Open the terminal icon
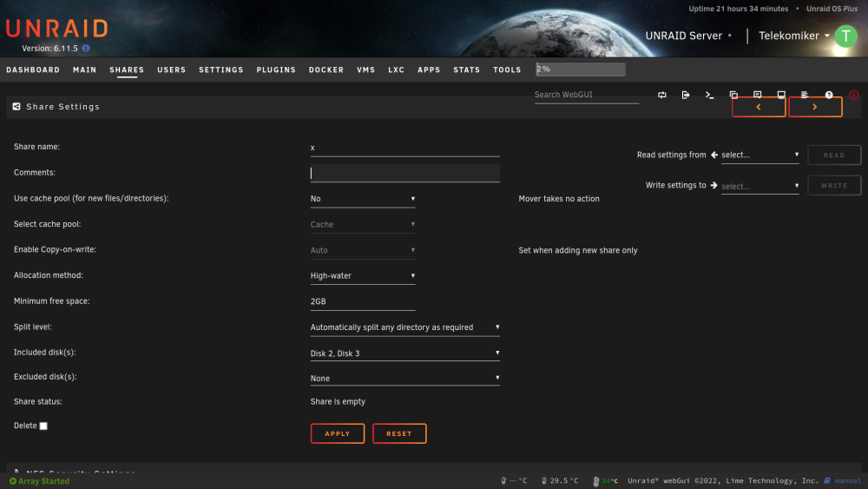 pos(710,95)
